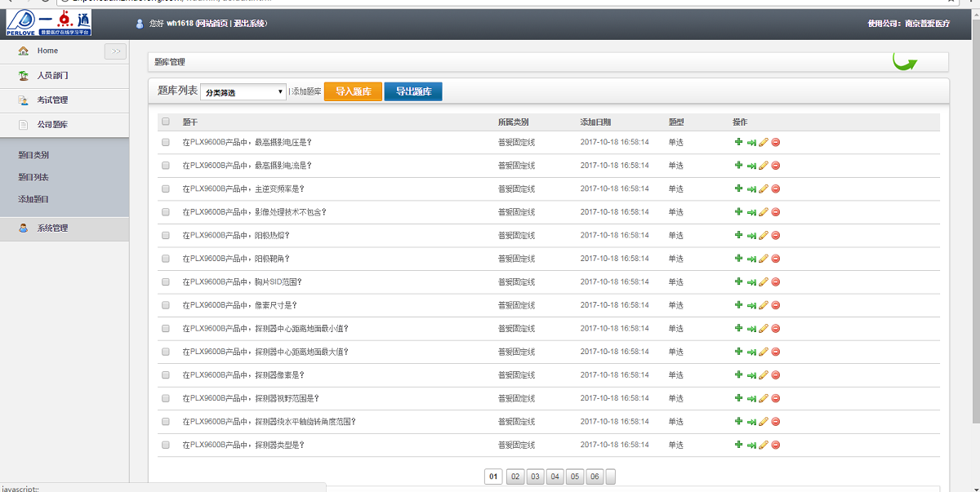980x492 pixels.
Task: Open the 考试管理 menu section
Action: (x=52, y=100)
